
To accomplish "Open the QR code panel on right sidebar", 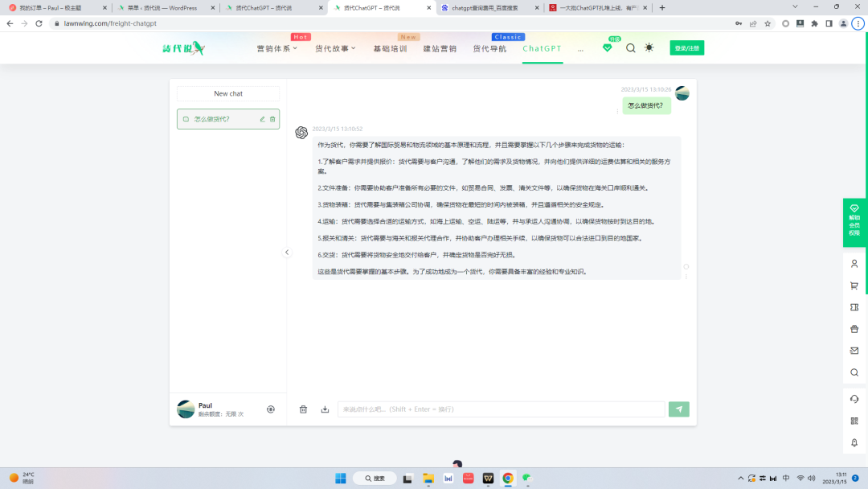I will tap(854, 421).
